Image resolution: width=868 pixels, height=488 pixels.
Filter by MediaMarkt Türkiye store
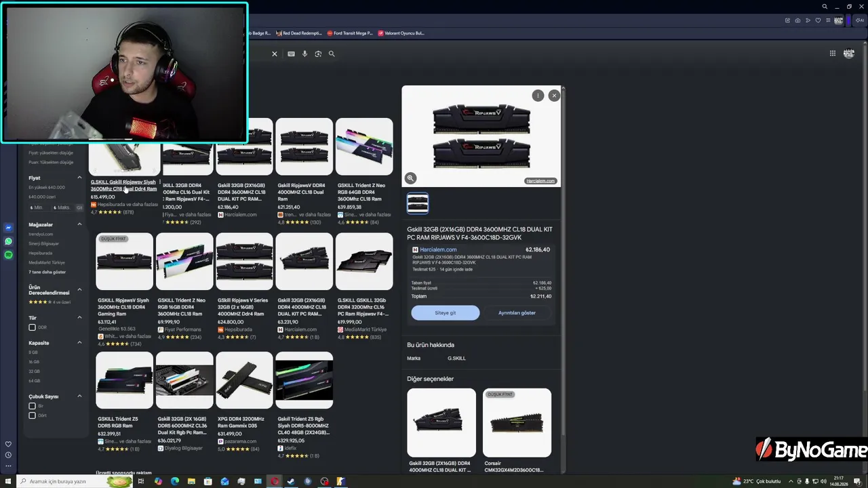(47, 263)
